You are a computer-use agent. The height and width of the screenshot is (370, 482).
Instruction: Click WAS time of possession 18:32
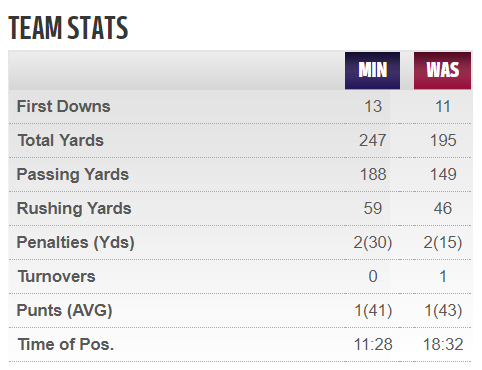point(443,344)
